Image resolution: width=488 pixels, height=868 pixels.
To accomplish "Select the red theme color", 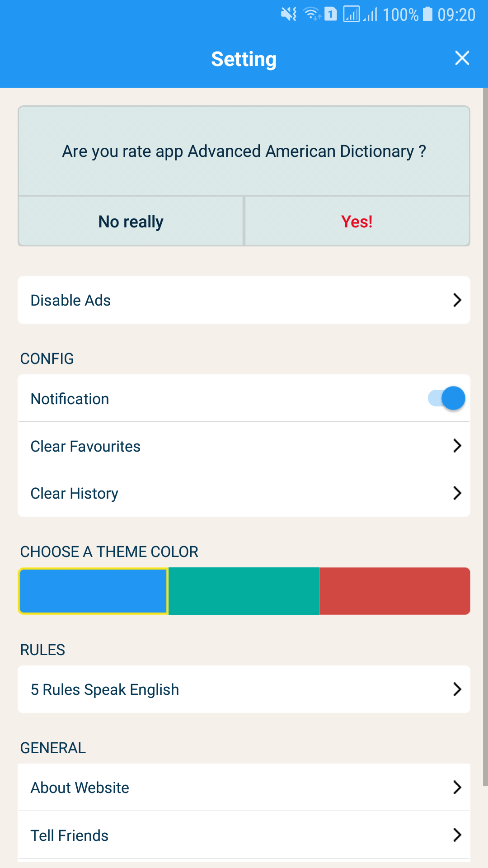I will point(395,591).
